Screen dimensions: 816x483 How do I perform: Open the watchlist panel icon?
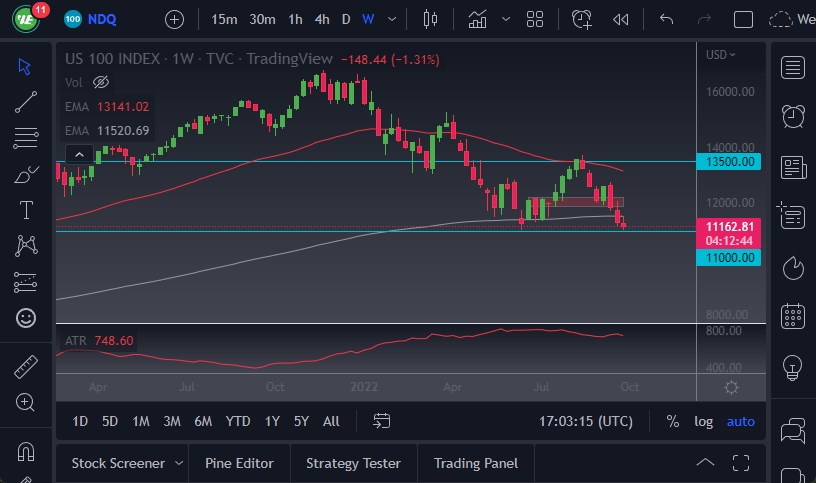(794, 68)
